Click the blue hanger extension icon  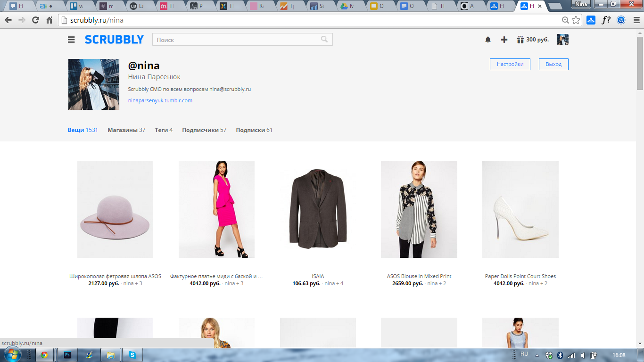click(591, 20)
